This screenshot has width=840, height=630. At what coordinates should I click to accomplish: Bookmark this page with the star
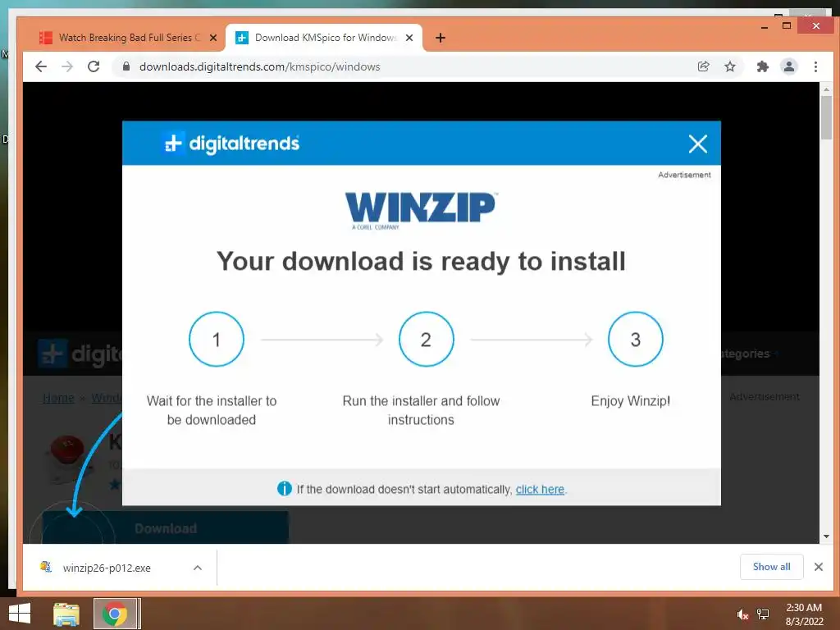[729, 66]
